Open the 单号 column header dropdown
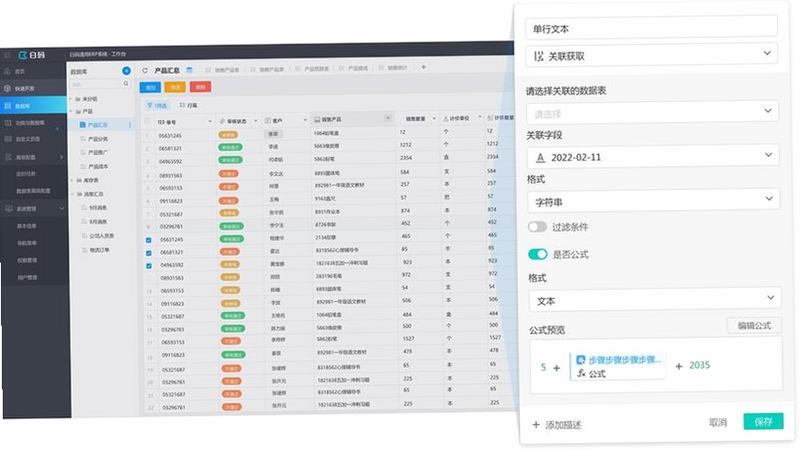The width and height of the screenshot is (800, 456). coord(210,121)
